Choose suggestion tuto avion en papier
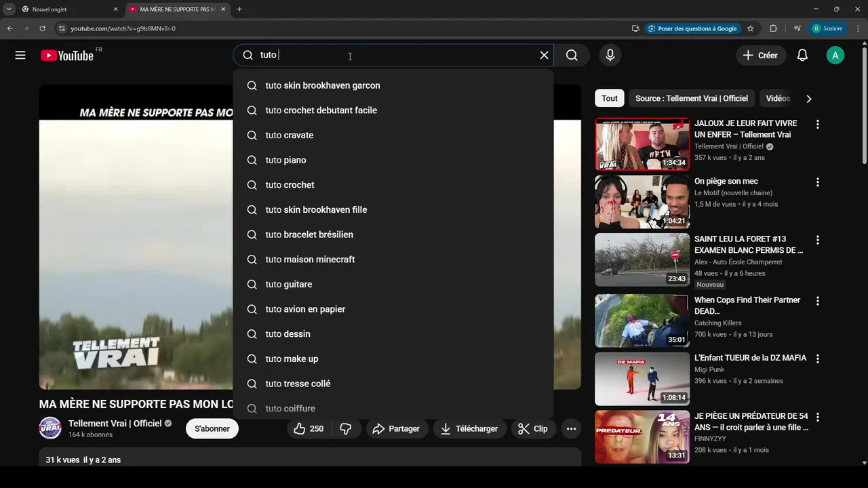This screenshot has height=488, width=868. click(x=393, y=309)
